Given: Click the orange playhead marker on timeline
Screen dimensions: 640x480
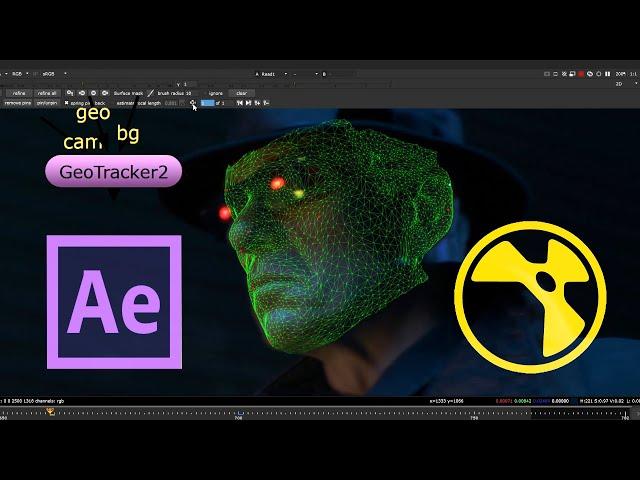Looking at the screenshot, I should pyautogui.click(x=51, y=411).
